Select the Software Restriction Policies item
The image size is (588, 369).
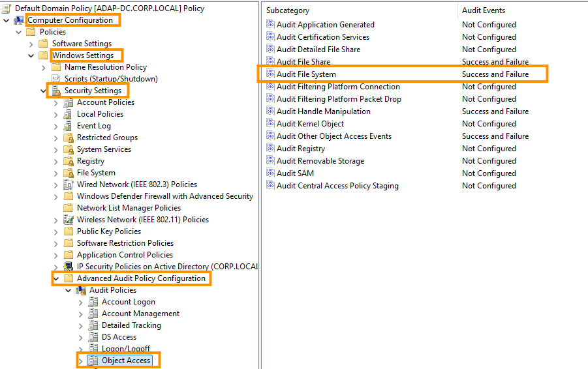125,243
